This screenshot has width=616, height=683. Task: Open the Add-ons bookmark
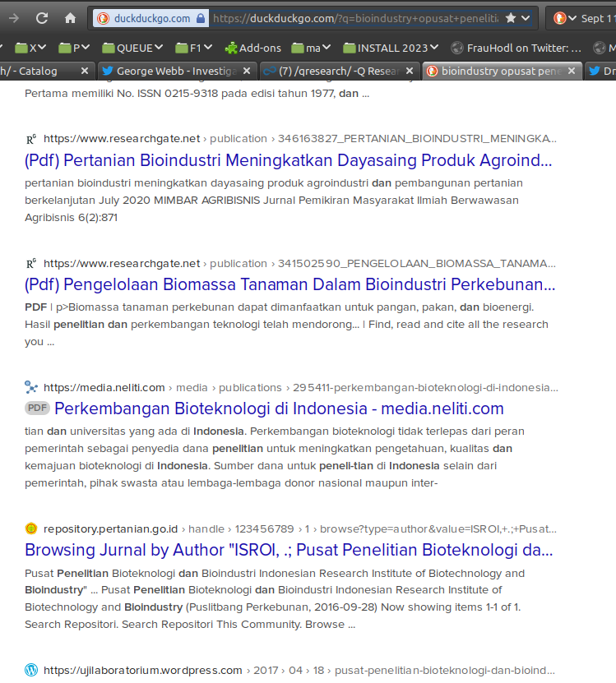252,48
